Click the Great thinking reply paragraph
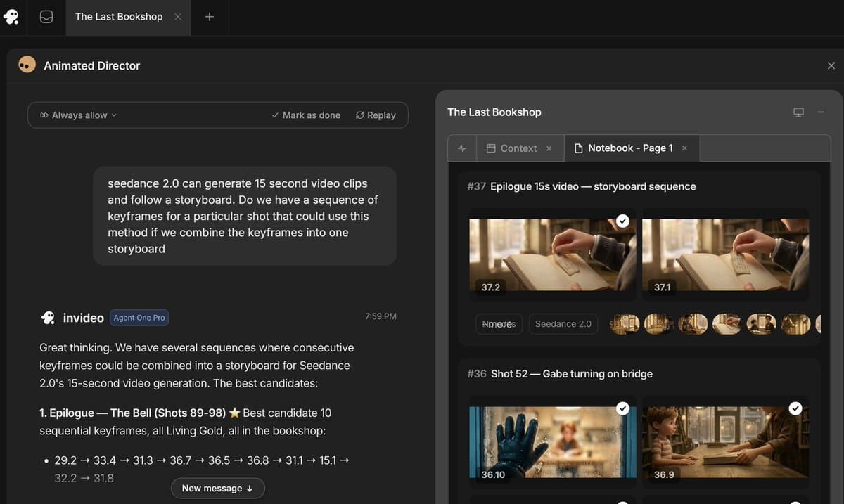The height and width of the screenshot is (504, 844). (197, 366)
